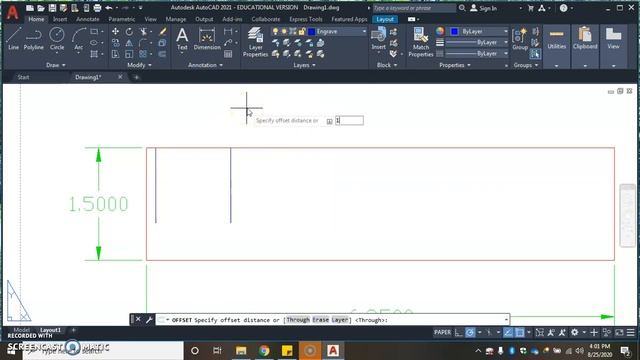This screenshot has width=640, height=360.
Task: Click the object color wheel icon
Action: click(x=440, y=31)
